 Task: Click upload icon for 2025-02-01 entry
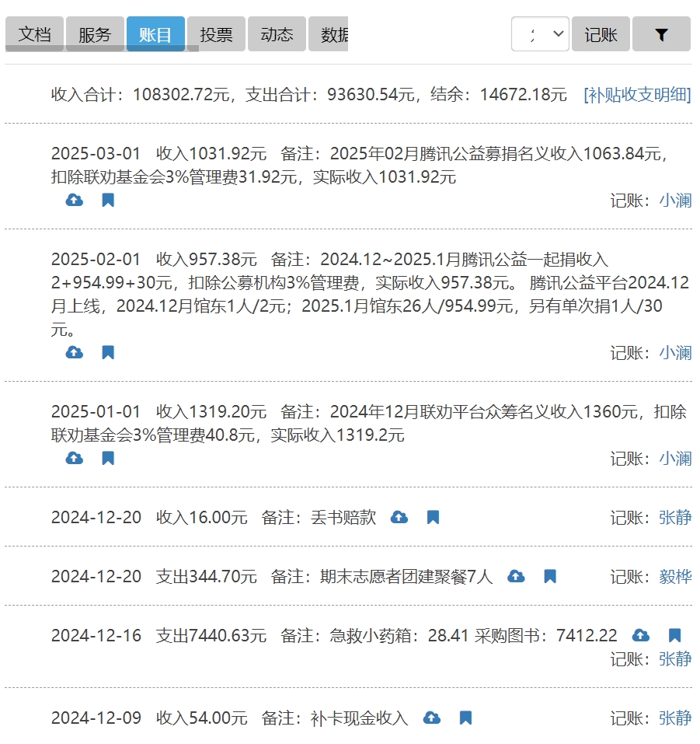[75, 353]
